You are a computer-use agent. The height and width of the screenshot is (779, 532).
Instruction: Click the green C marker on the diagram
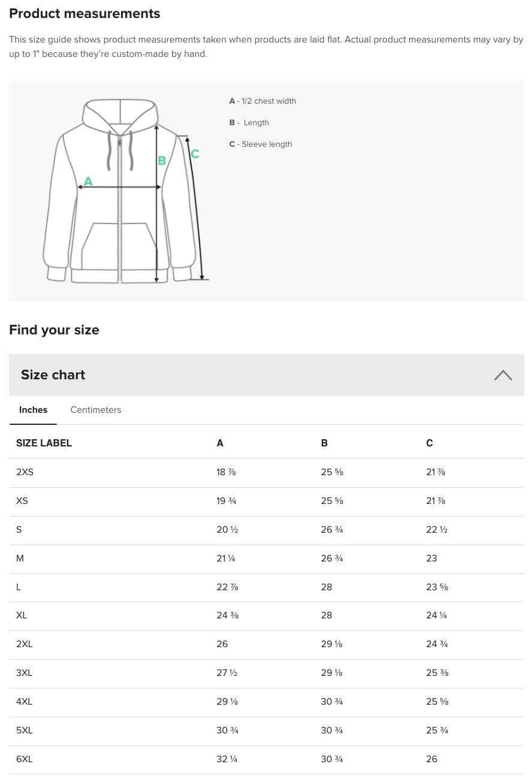[195, 154]
